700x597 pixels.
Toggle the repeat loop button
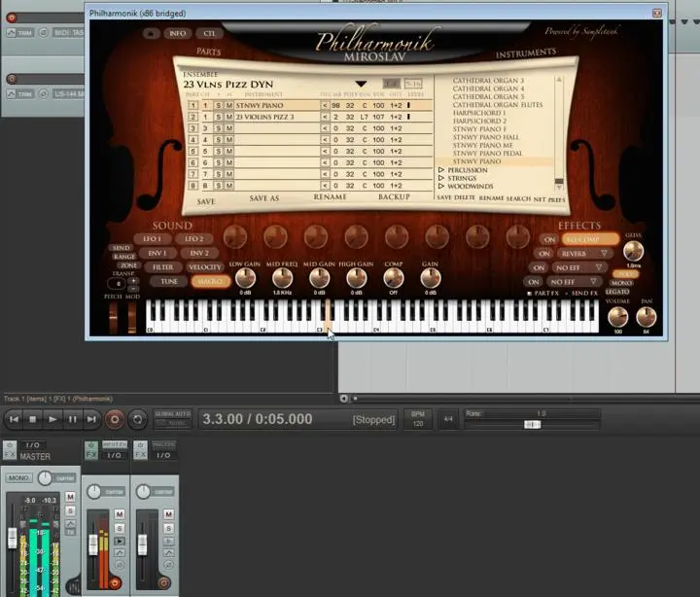click(137, 419)
